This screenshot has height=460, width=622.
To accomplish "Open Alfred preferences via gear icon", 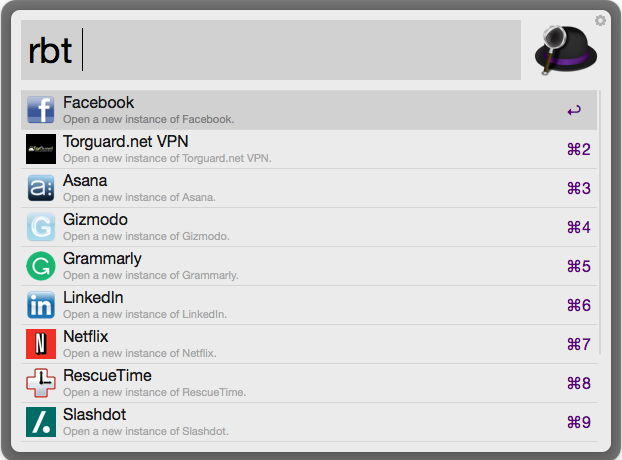I will click(x=600, y=20).
